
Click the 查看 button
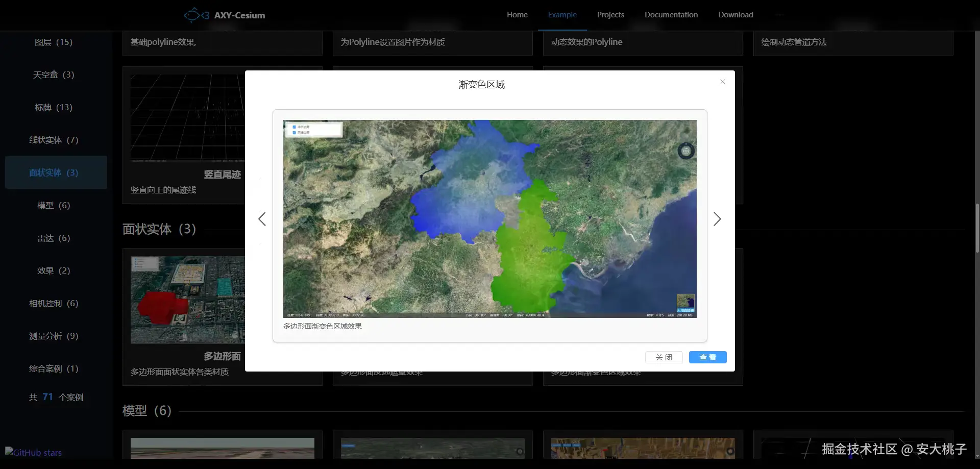[x=707, y=357]
